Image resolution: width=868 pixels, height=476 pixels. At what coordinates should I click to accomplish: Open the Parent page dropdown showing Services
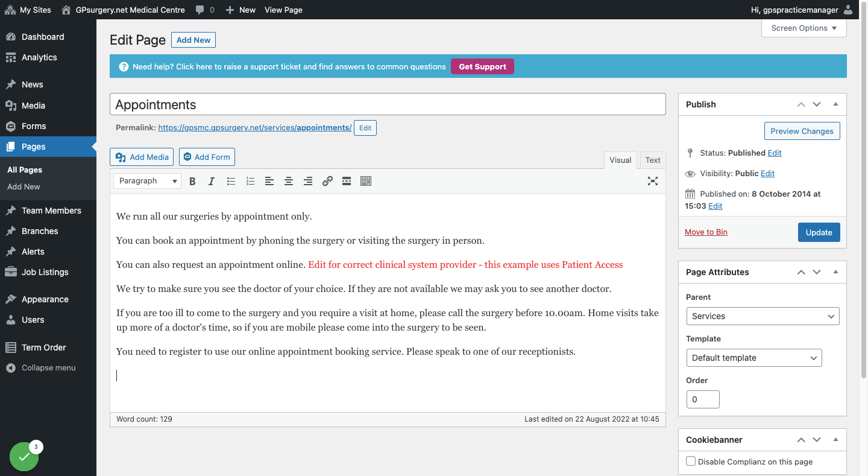pos(763,316)
